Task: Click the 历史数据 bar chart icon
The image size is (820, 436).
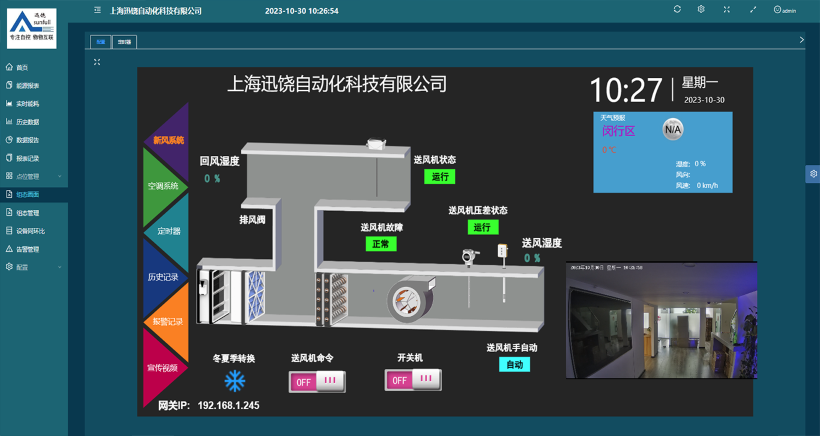Action: click(x=9, y=122)
